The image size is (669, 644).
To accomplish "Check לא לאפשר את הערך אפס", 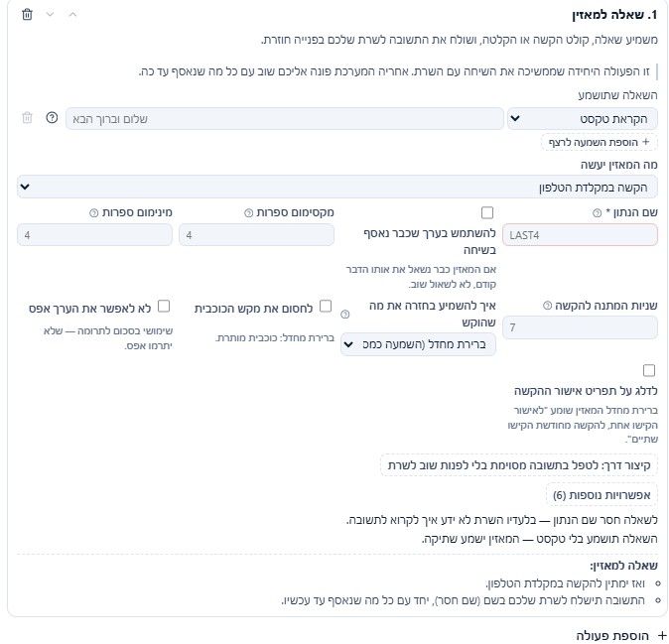I will click(x=164, y=307).
